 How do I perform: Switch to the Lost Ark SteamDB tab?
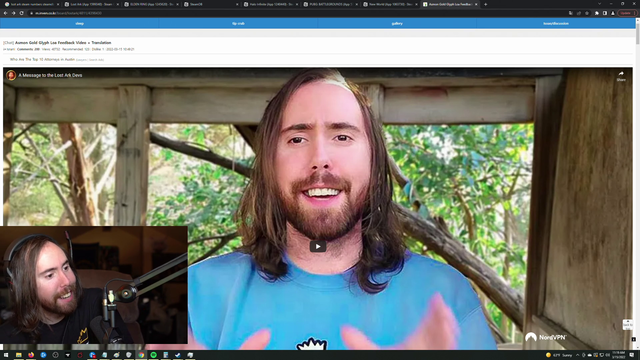coord(91,4)
